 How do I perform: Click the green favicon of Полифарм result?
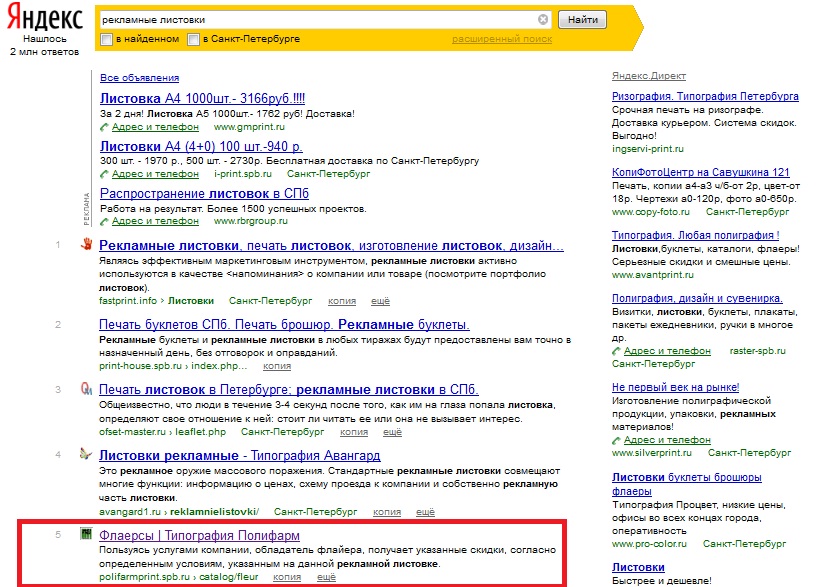pos(86,533)
